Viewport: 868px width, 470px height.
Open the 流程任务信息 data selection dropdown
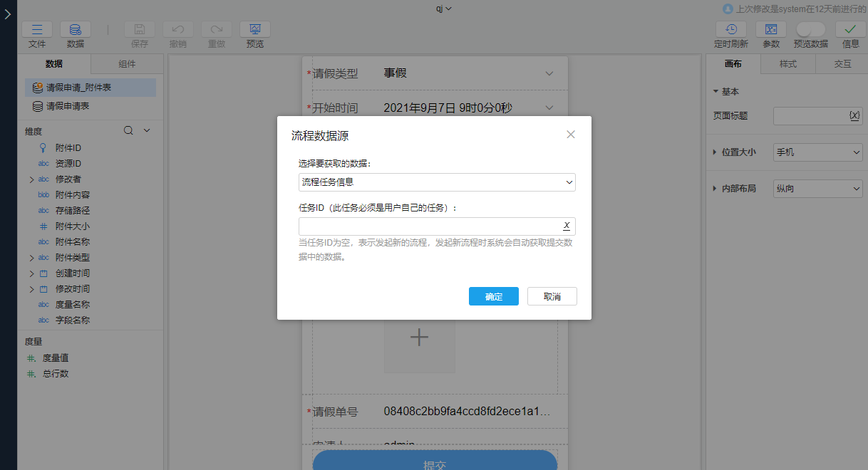tap(436, 182)
